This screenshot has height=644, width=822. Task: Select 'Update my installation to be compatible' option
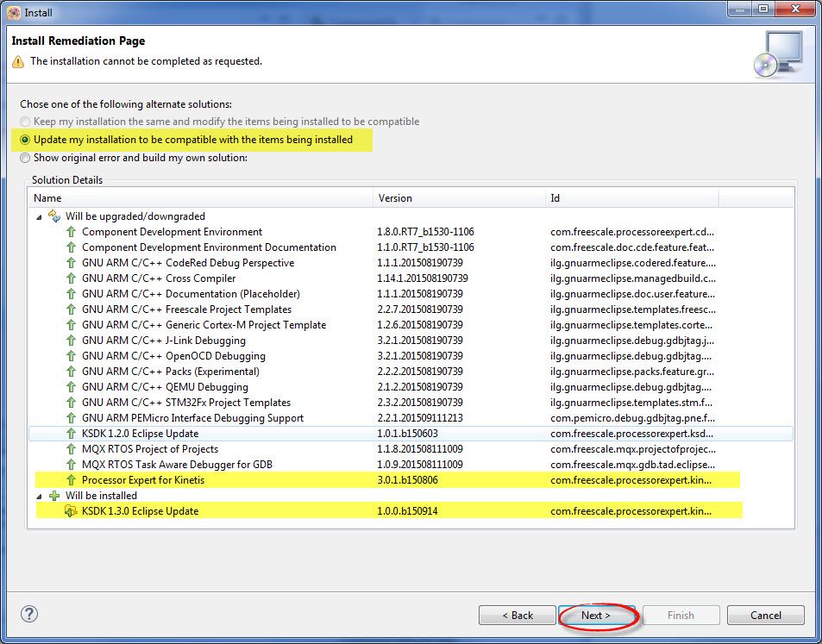(x=25, y=140)
